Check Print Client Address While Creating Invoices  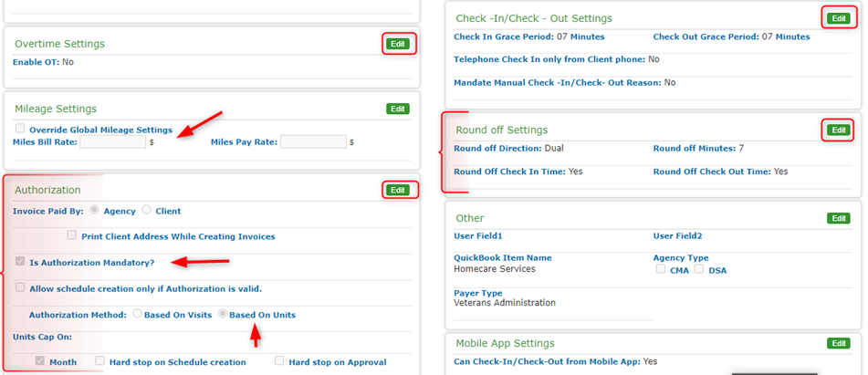click(x=71, y=236)
